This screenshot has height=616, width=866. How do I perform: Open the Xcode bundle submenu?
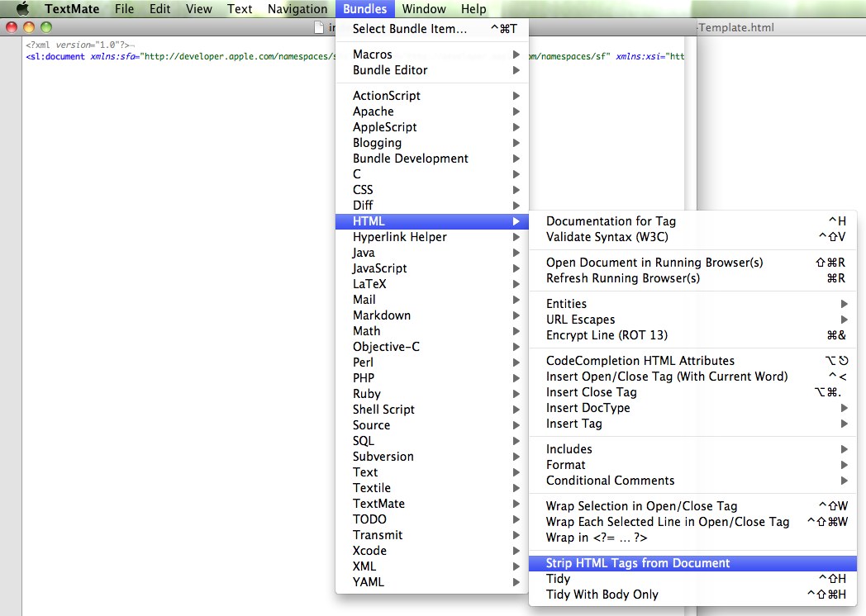[432, 551]
